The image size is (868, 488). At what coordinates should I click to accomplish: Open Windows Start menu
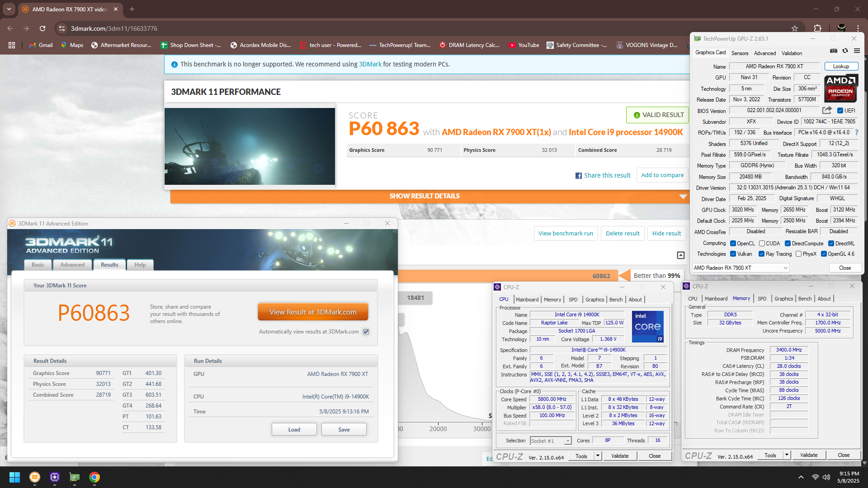[x=14, y=477]
